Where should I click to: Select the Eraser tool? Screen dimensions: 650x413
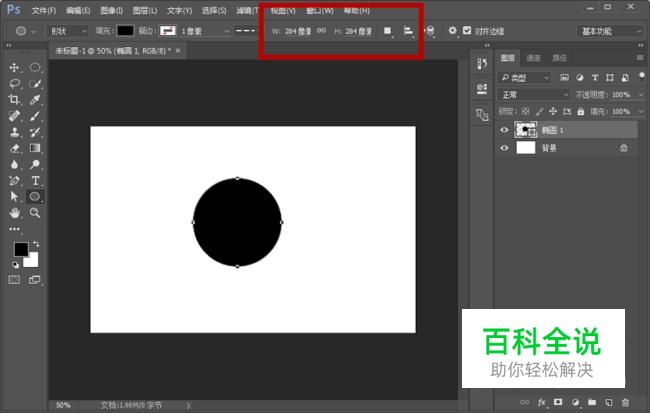pos(14,148)
